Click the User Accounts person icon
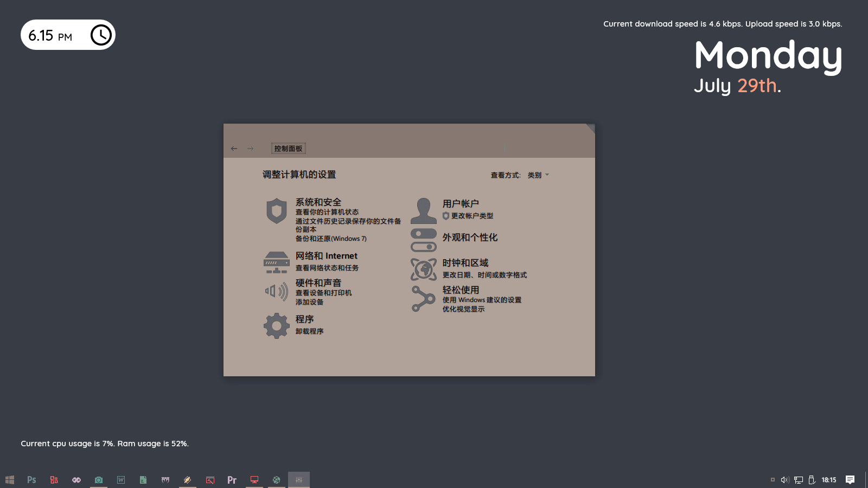The image size is (868, 488). coord(423,211)
